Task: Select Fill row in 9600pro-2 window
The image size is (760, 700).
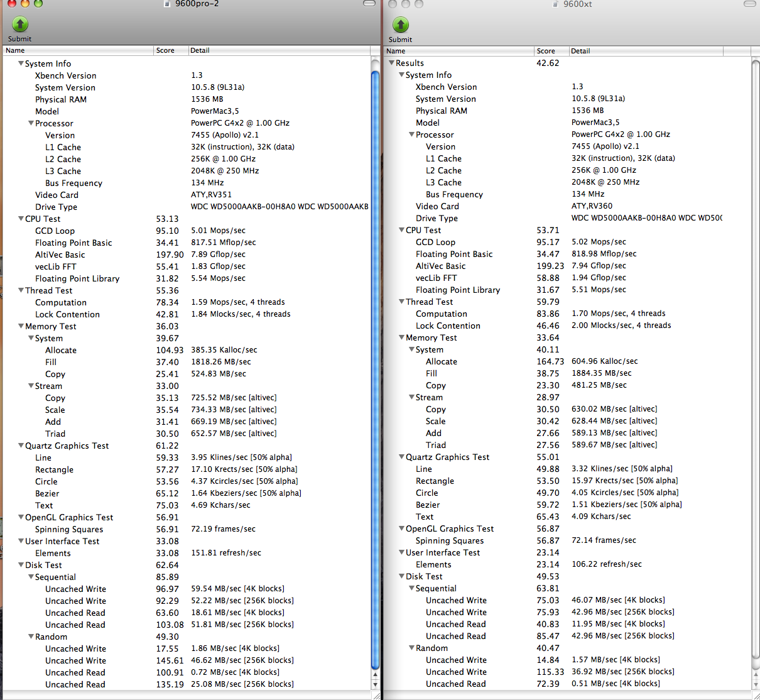Action: click(x=187, y=362)
